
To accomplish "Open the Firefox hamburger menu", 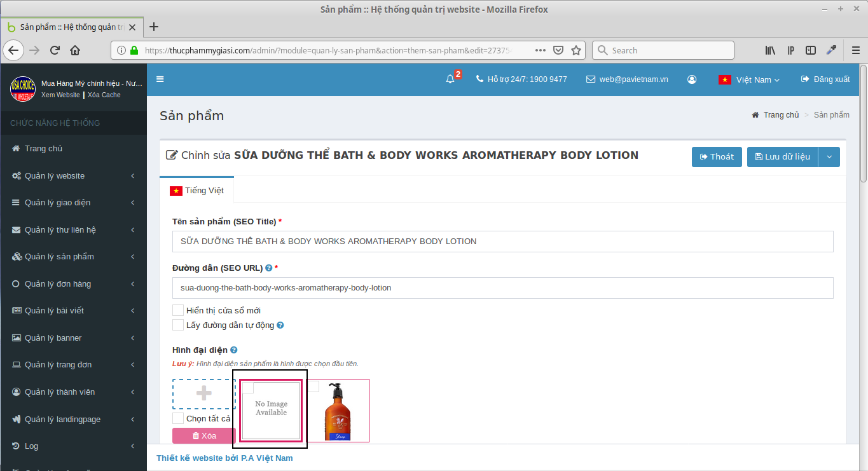I will (856, 50).
